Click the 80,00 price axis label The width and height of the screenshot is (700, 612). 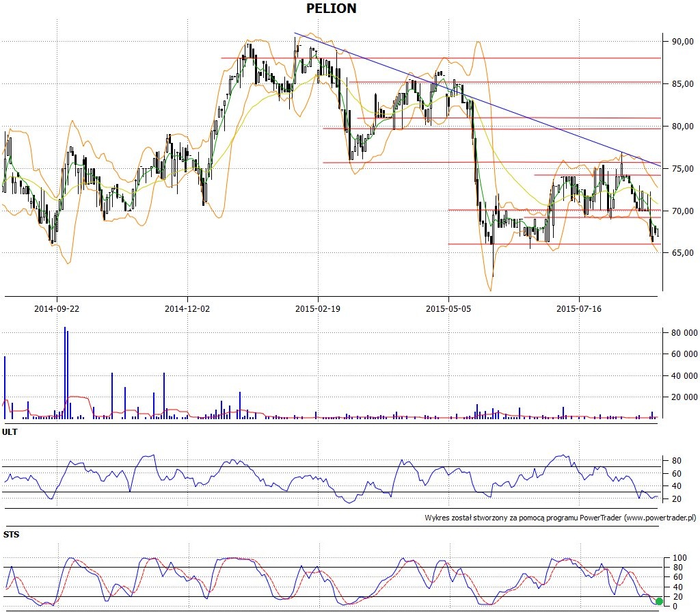683,127
